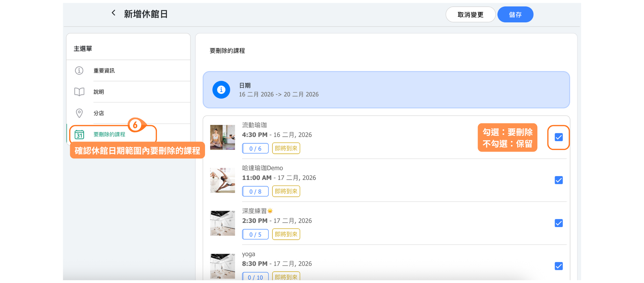The width and height of the screenshot is (644, 283).
Task: Click the blue info icon in 日期 banner
Action: pos(221,90)
